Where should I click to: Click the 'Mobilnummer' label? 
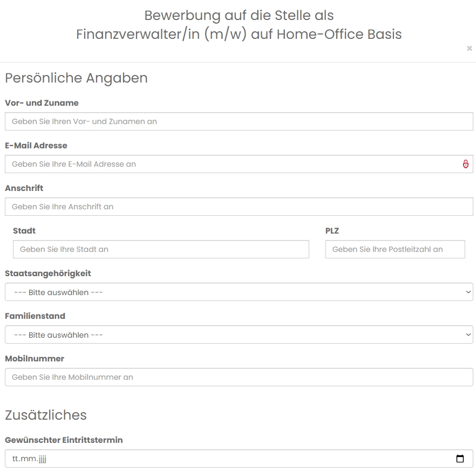point(35,359)
